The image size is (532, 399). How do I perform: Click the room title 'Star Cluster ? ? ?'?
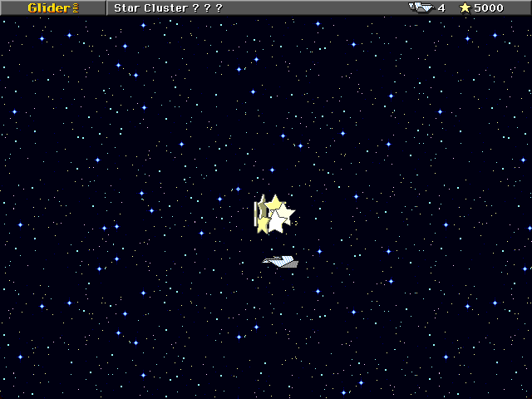(x=168, y=7)
